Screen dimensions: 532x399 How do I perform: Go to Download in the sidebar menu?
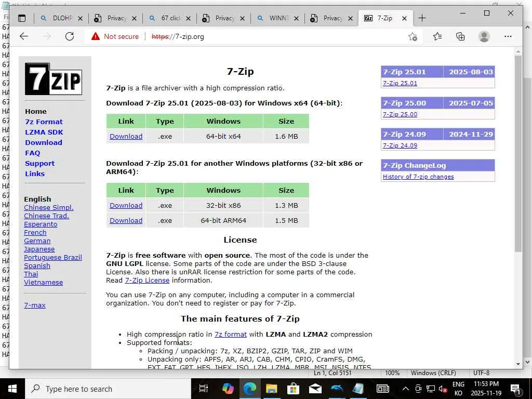(44, 142)
